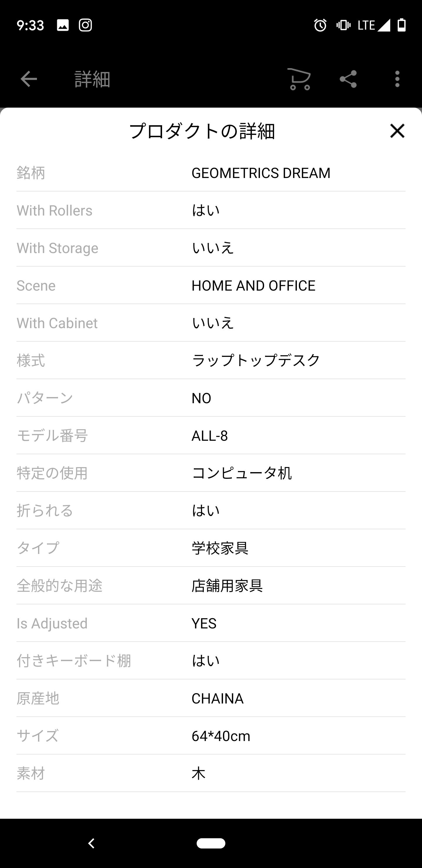Tap the back arrow in header

point(29,79)
